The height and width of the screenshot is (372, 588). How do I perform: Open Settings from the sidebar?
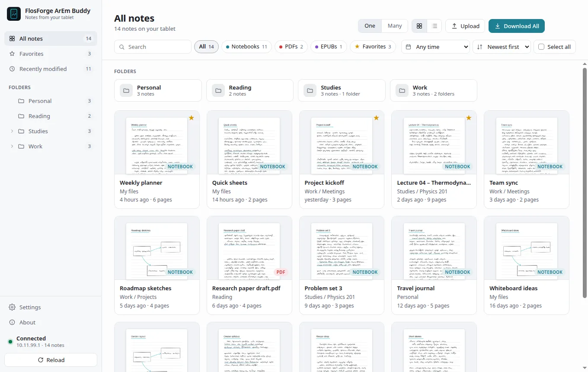click(51, 307)
